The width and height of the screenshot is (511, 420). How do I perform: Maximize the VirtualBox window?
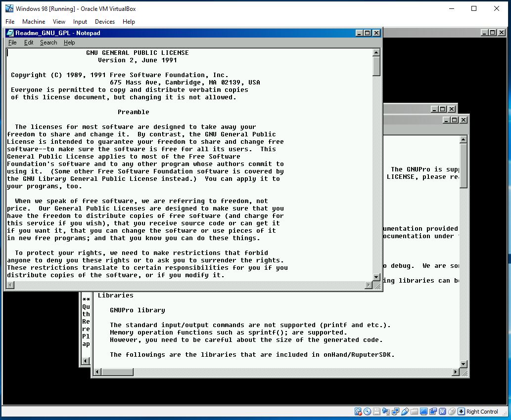474,8
